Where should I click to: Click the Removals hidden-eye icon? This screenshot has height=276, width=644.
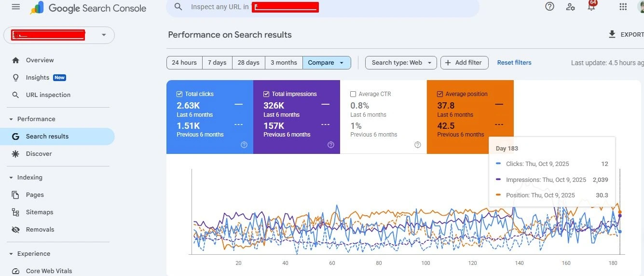click(x=16, y=230)
